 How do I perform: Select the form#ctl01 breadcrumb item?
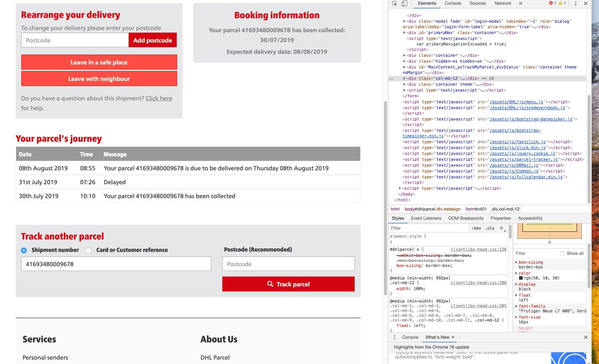(476, 209)
